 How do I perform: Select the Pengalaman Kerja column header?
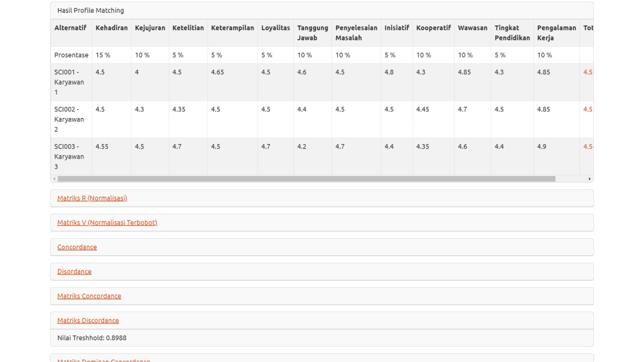(x=556, y=33)
